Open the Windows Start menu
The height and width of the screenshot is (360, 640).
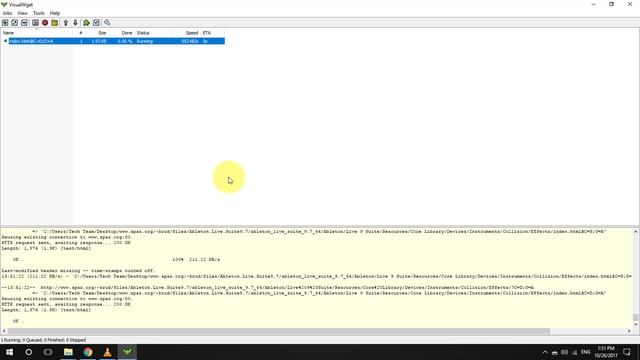point(9,352)
